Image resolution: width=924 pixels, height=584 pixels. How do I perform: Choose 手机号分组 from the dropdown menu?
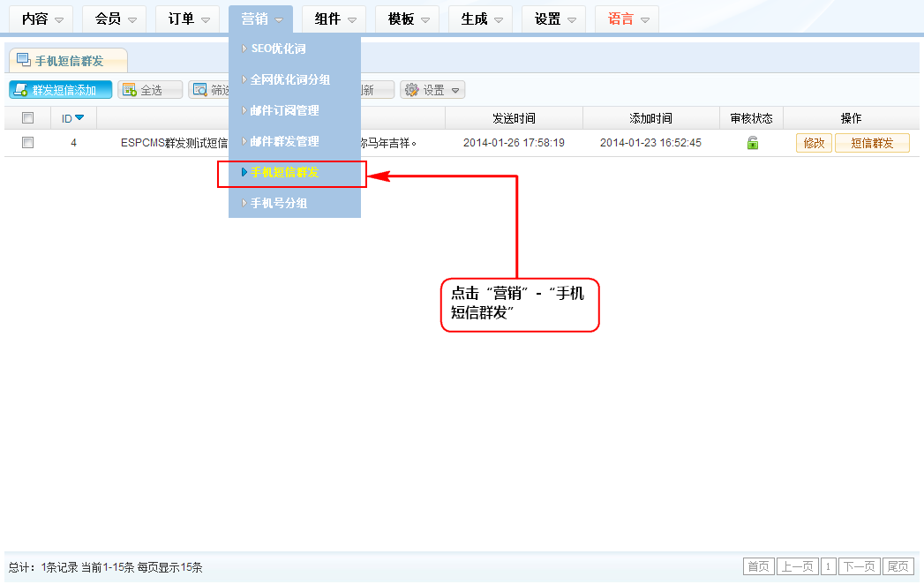point(279,203)
